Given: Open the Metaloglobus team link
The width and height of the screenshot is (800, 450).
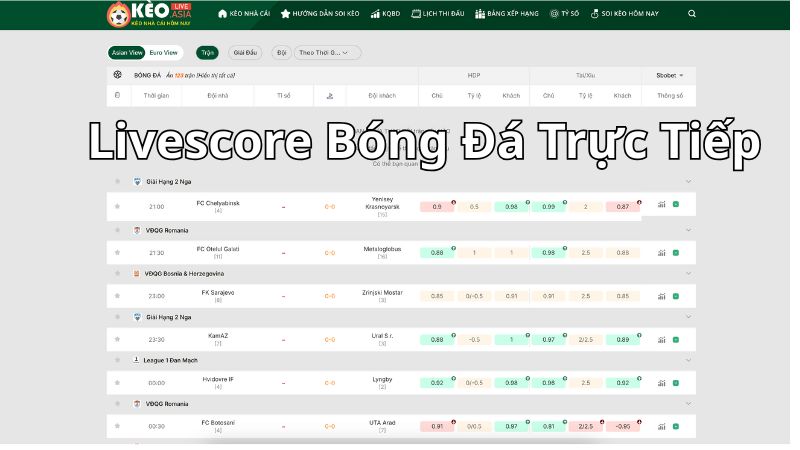Looking at the screenshot, I should (x=382, y=249).
